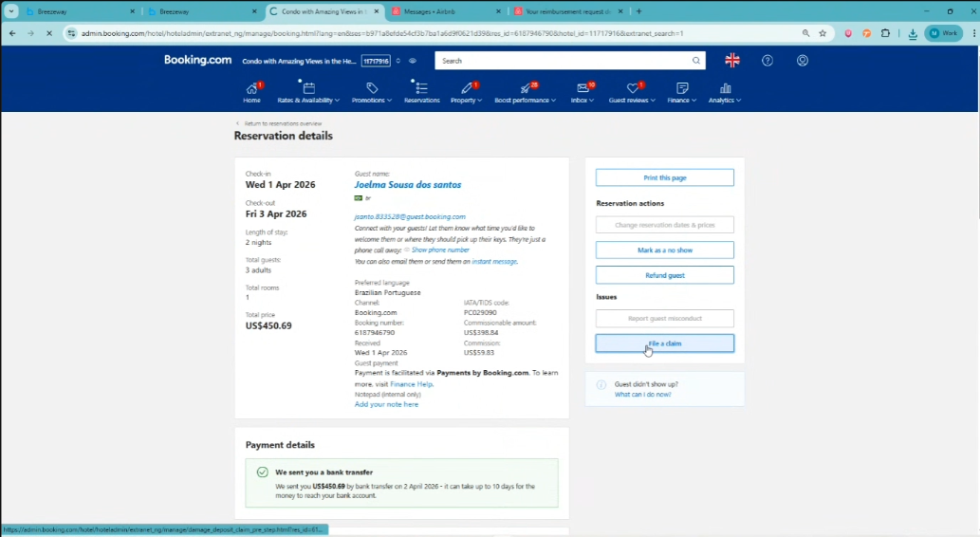Click the browser address bar URL
Image resolution: width=980 pixels, height=537 pixels.
(382, 33)
